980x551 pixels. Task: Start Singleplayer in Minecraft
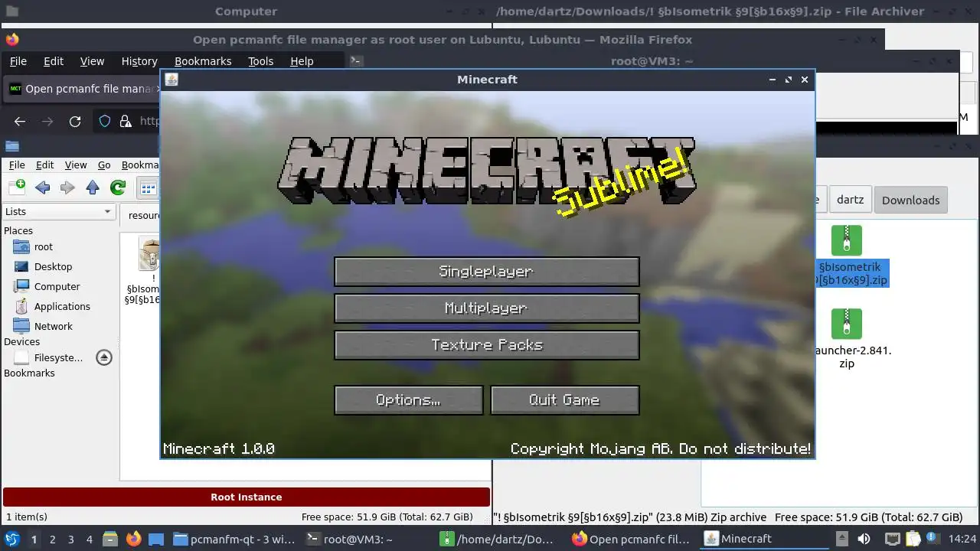point(486,272)
